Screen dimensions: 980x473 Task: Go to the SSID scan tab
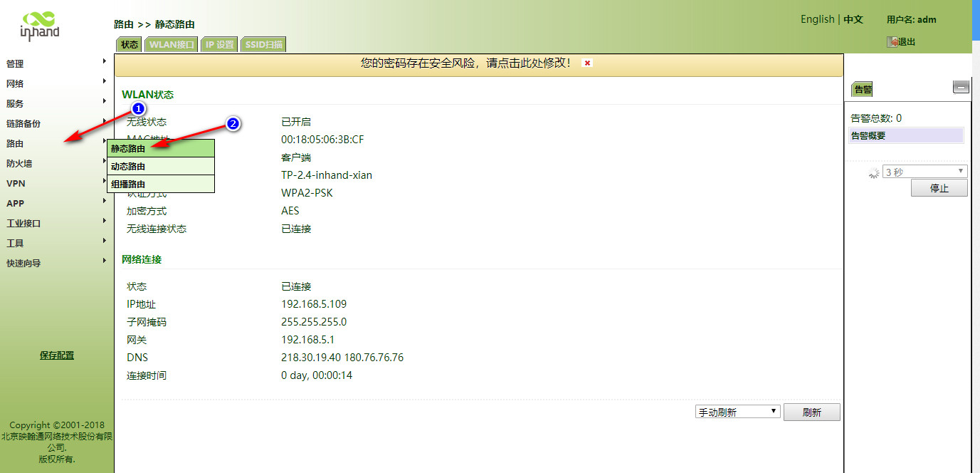coord(264,44)
